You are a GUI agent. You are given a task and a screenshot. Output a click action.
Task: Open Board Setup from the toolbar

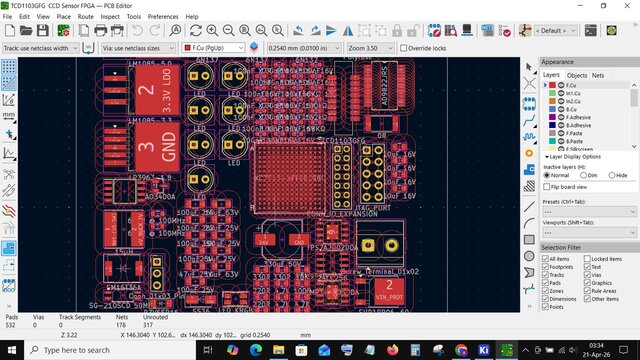click(63, 31)
